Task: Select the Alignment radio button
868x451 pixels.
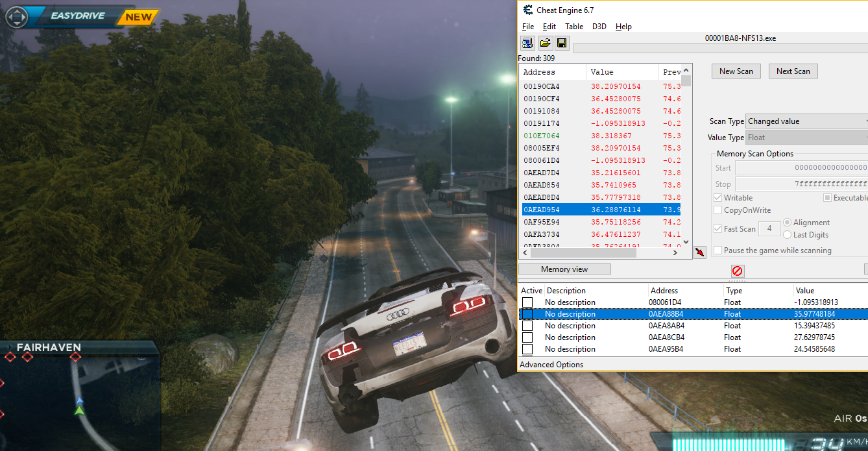Action: pyautogui.click(x=788, y=222)
